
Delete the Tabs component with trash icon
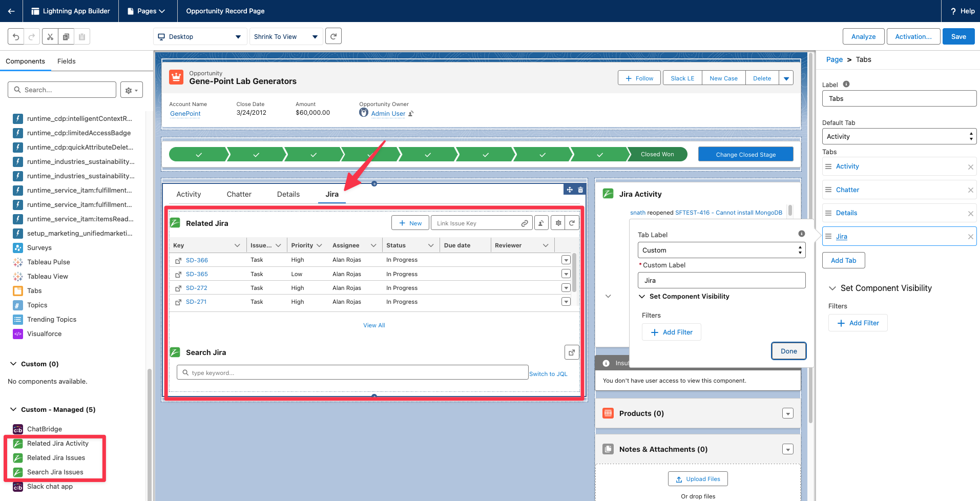click(580, 190)
